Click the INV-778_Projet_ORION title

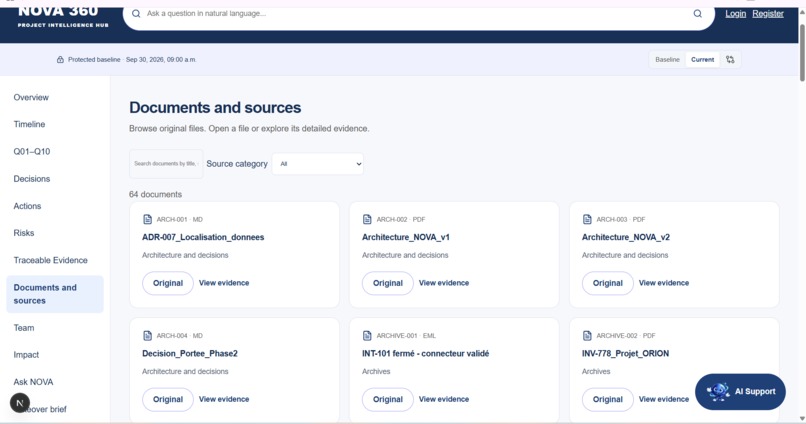click(625, 354)
